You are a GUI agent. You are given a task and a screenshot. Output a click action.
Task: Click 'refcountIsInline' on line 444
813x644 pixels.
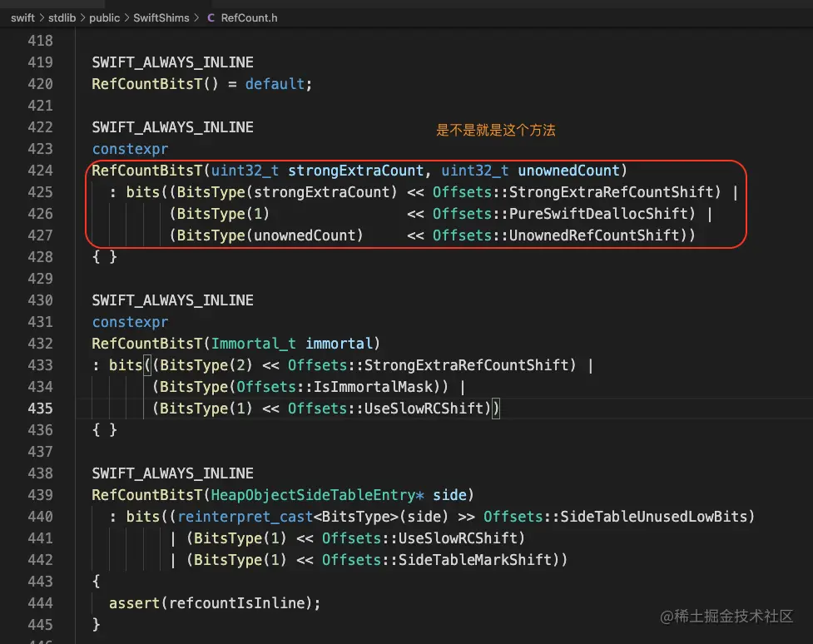coord(236,603)
